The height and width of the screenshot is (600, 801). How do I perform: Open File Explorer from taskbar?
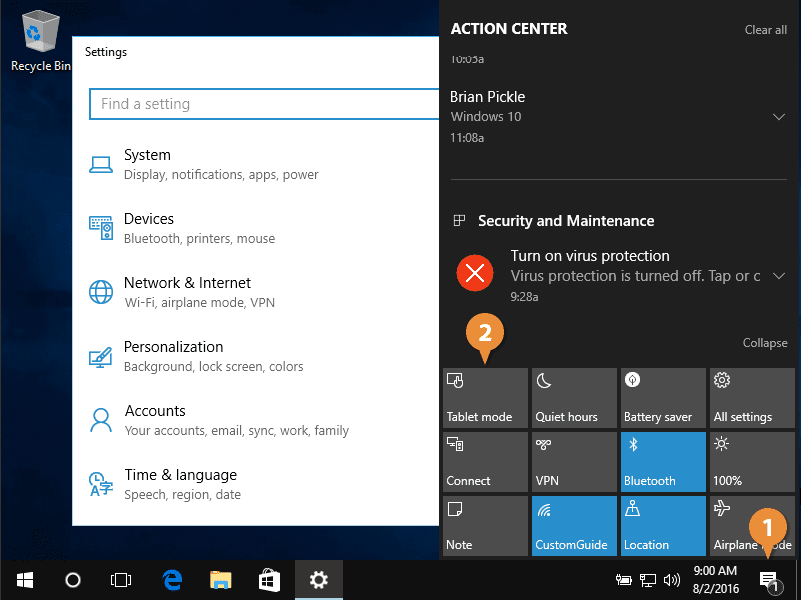pyautogui.click(x=221, y=580)
